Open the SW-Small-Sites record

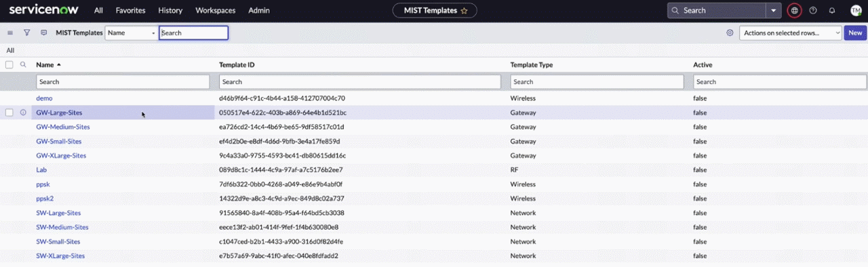[58, 241]
